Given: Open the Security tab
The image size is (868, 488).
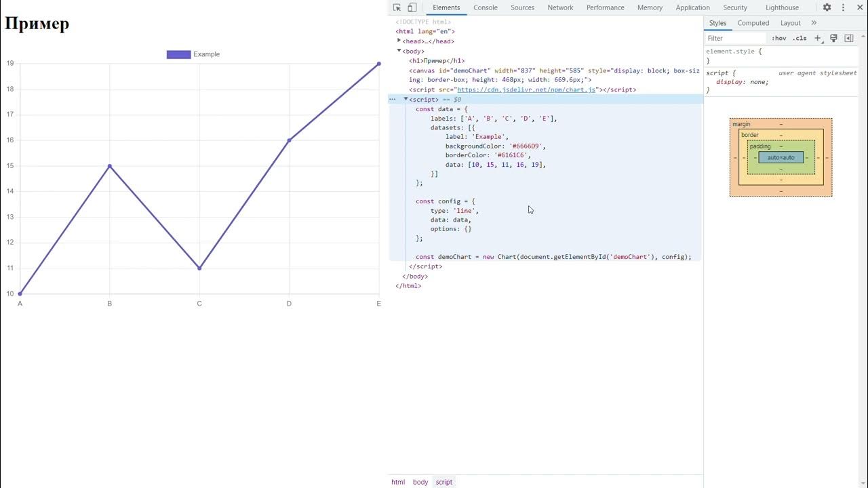Looking at the screenshot, I should pos(735,7).
